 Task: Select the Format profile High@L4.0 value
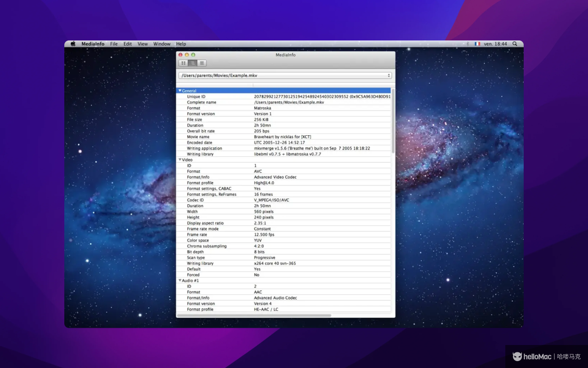[x=264, y=183]
